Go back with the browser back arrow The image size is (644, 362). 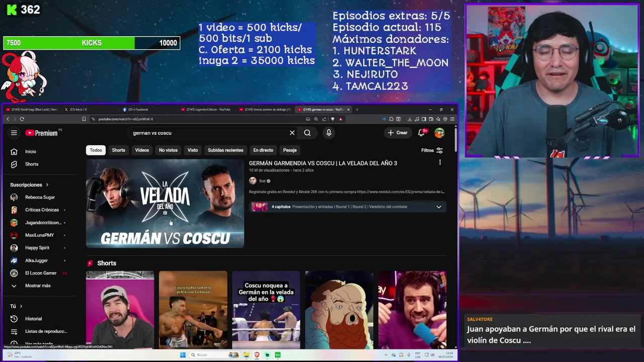click(8, 119)
